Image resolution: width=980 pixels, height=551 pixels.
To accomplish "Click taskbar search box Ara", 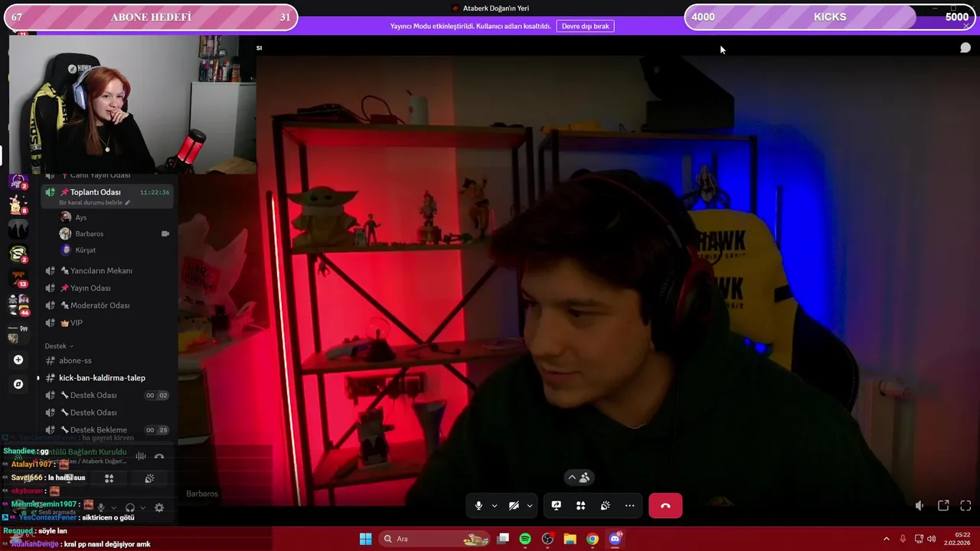I will click(x=434, y=539).
